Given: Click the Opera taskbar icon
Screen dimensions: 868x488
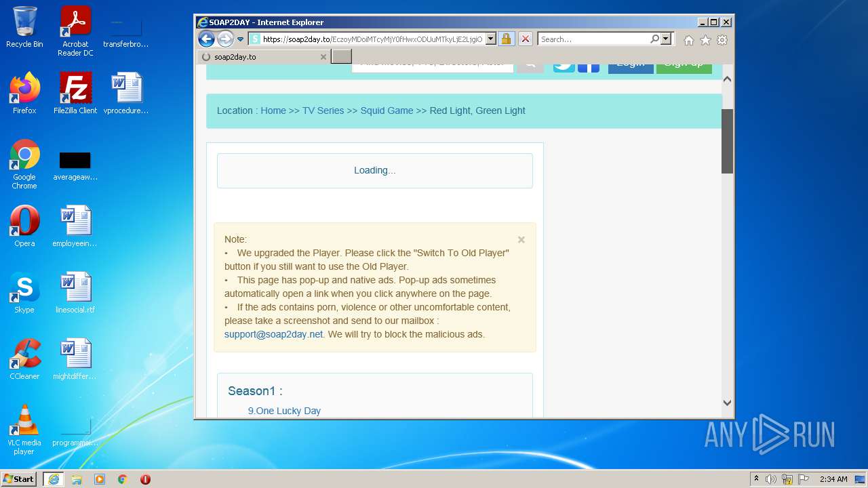Looking at the screenshot, I should pyautogui.click(x=145, y=479).
